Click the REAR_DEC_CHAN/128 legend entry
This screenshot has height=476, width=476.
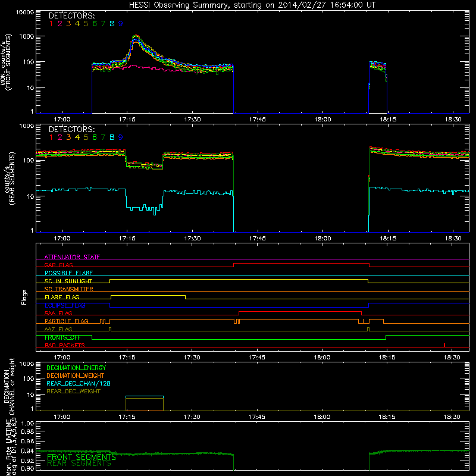pyautogui.click(x=79, y=383)
